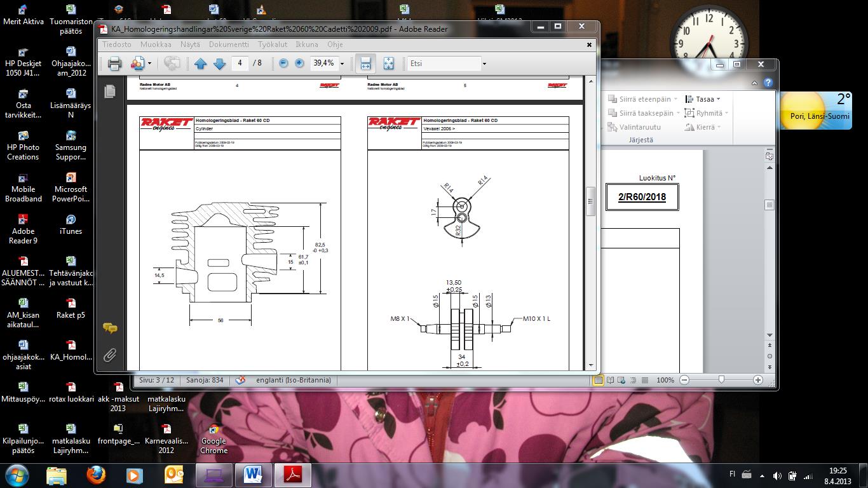Go to previous page with the up arrow
Viewport: 868px width, 488px height.
(x=200, y=64)
